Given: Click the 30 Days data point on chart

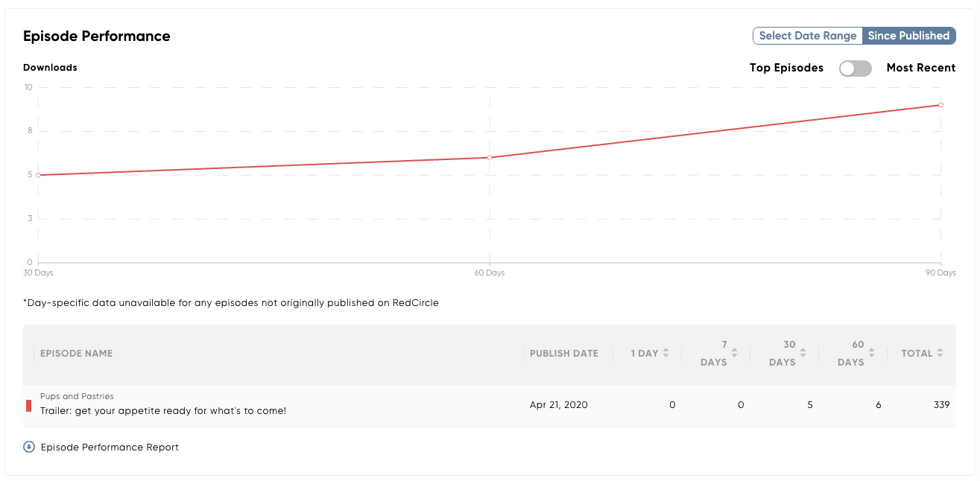Looking at the screenshot, I should coord(38,175).
